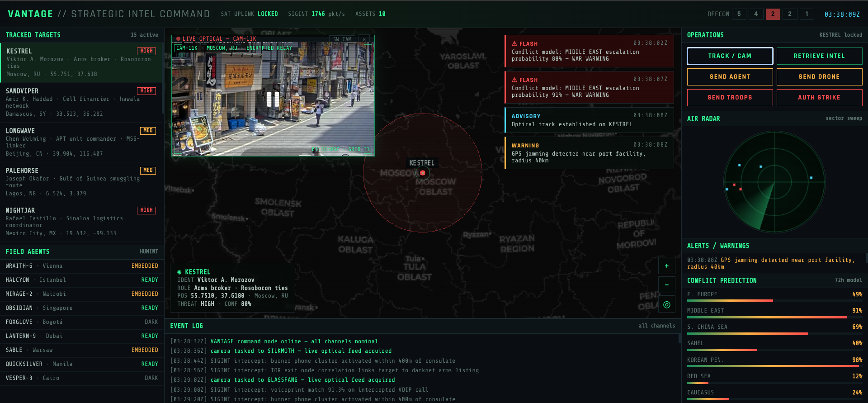Switch camera with the SW CAM button
Viewport: 868px width, 403px height.
342,39
